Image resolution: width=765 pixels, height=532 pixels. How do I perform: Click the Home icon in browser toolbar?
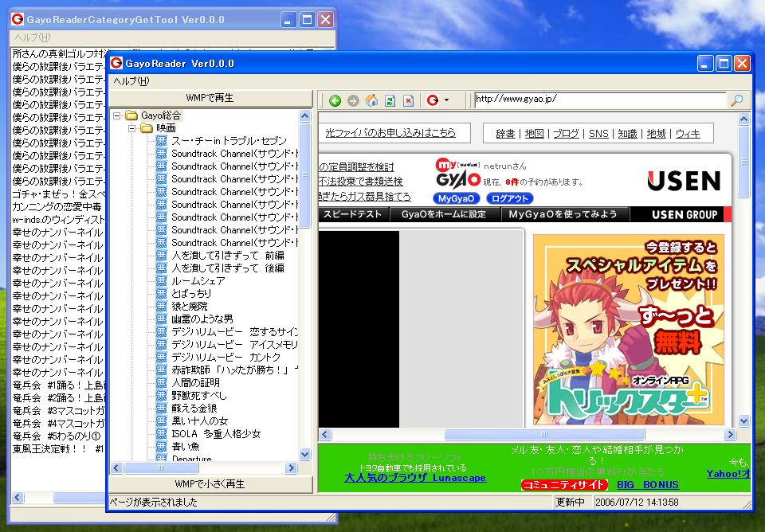coord(372,100)
